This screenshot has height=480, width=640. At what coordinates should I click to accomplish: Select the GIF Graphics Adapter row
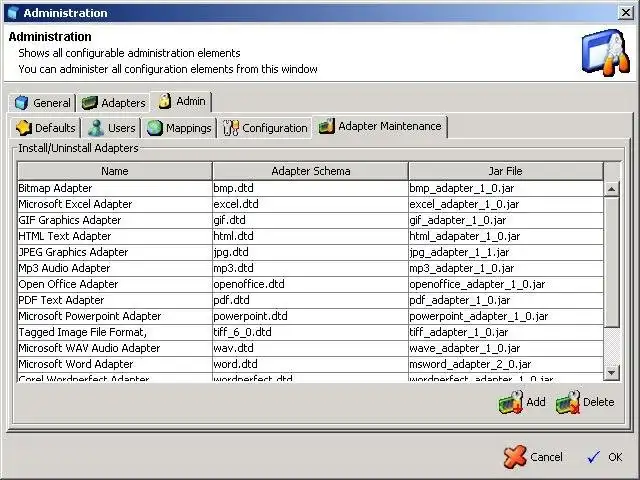pyautogui.click(x=310, y=220)
